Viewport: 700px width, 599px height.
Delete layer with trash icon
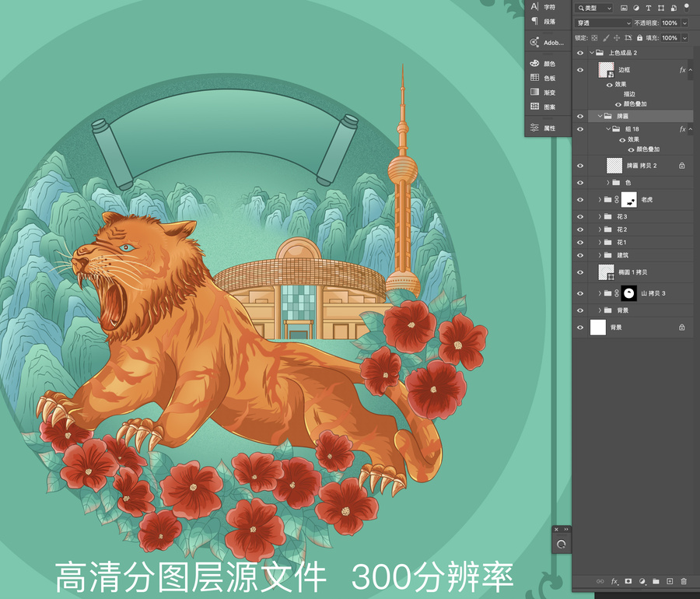(x=684, y=581)
